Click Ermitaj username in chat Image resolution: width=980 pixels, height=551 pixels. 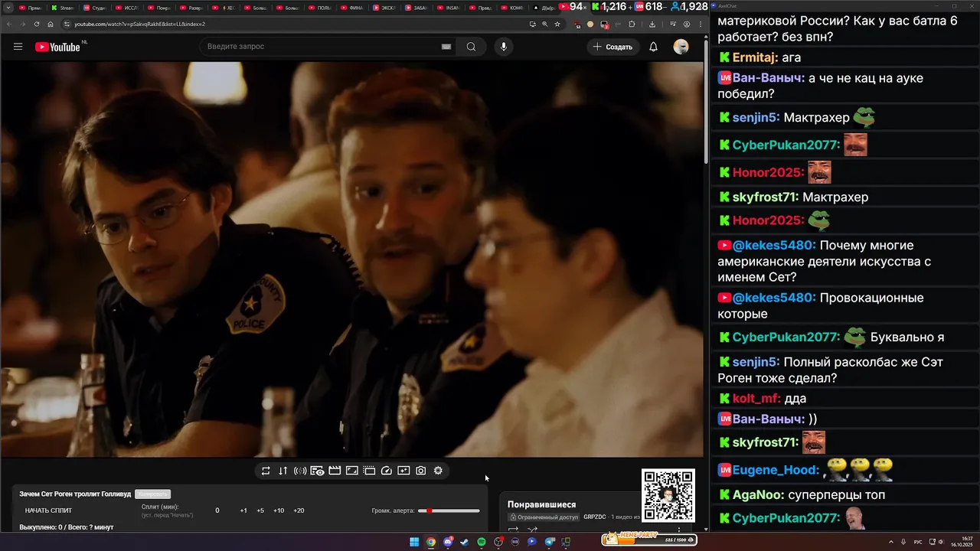click(x=755, y=57)
